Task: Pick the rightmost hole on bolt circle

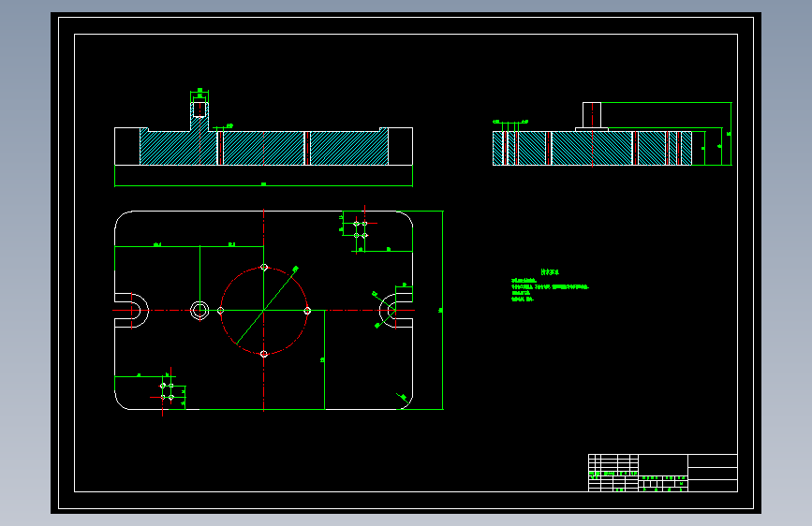Action: [x=307, y=311]
